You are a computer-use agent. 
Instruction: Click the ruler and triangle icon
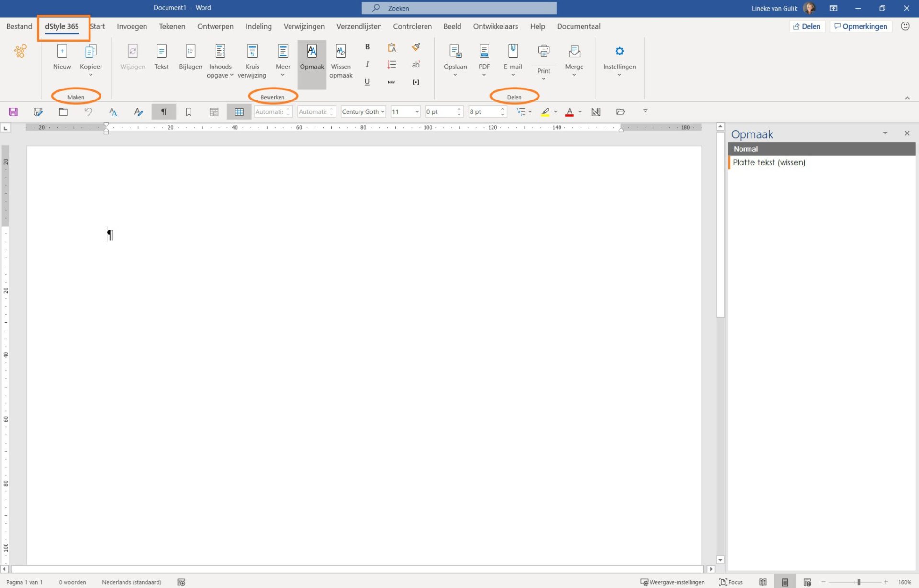(596, 112)
